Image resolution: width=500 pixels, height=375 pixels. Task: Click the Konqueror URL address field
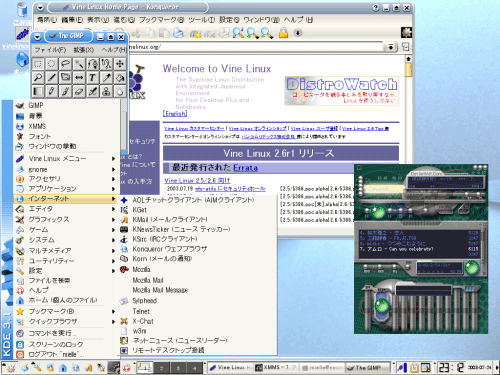pyautogui.click(x=255, y=47)
